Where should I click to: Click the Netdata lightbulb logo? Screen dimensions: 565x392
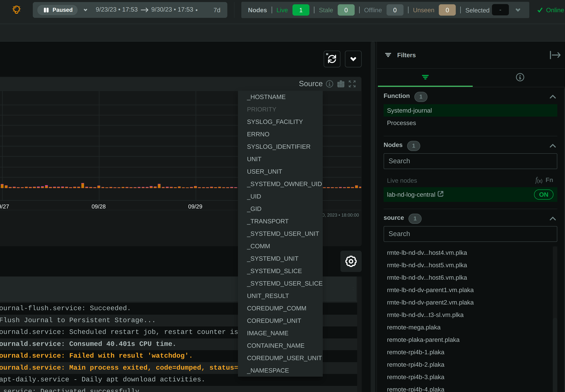click(16, 9)
